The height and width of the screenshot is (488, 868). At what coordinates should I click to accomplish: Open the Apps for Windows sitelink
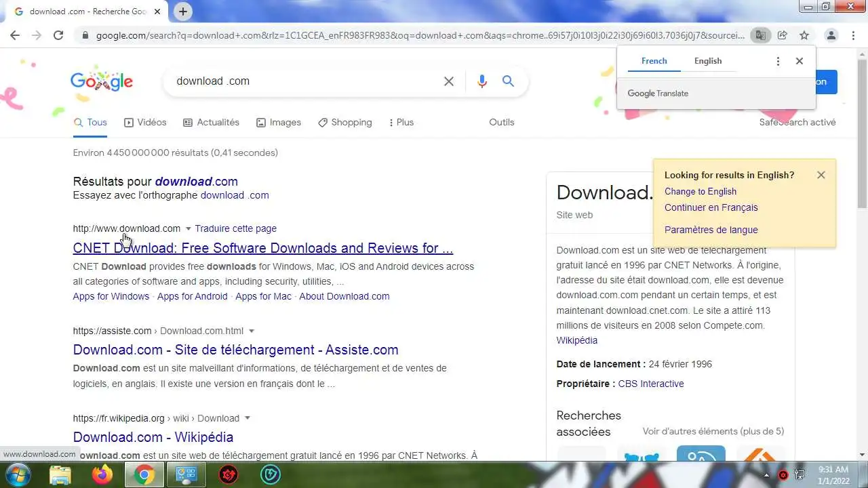pos(111,296)
